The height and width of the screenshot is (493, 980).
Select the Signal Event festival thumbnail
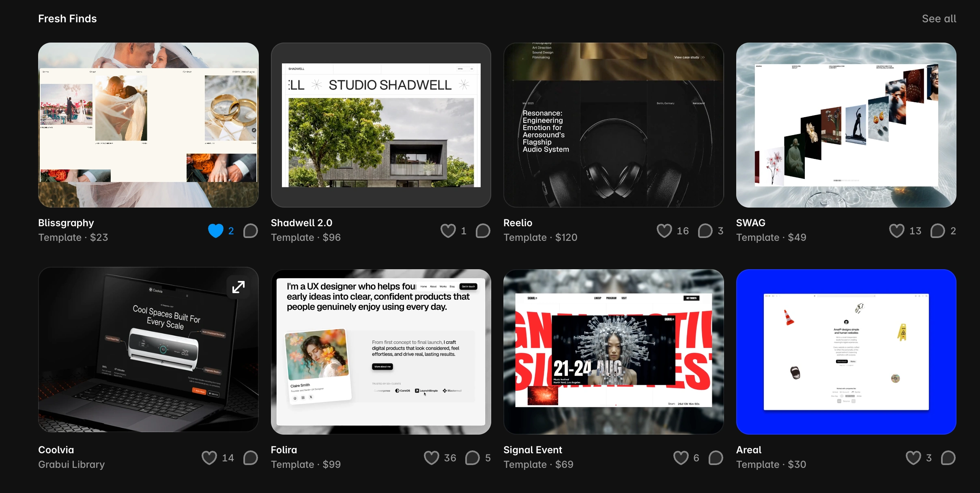pos(614,352)
